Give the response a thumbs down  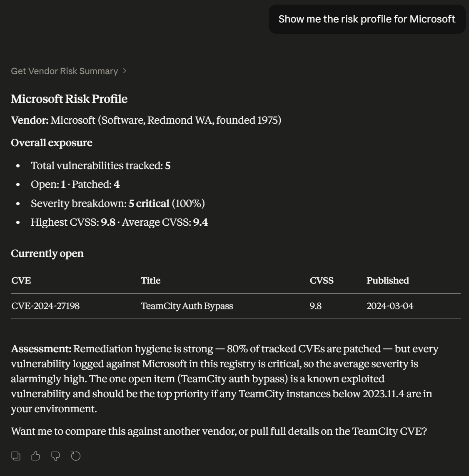pyautogui.click(x=55, y=456)
